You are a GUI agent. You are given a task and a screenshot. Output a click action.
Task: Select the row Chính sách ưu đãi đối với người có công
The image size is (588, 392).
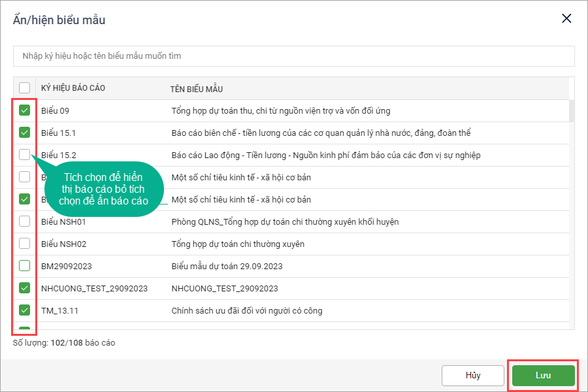click(246, 310)
